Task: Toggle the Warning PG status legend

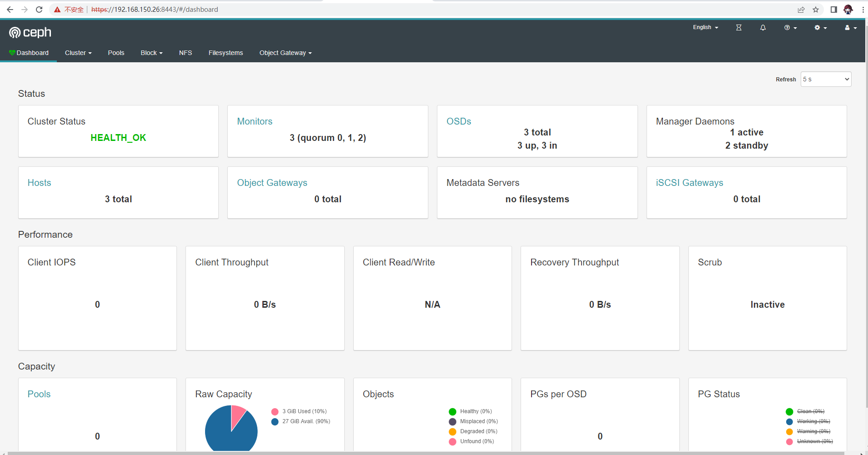Action: [808, 432]
